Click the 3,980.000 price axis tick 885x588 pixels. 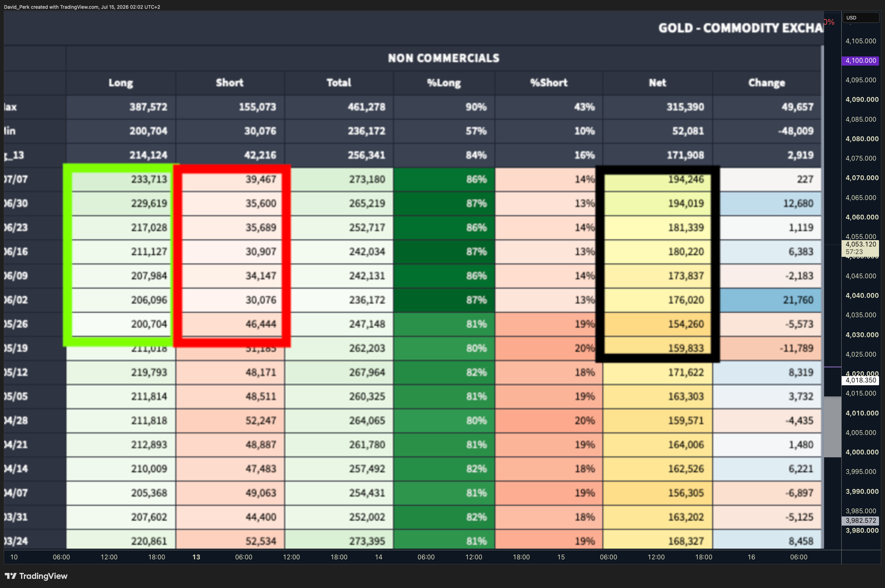(862, 530)
